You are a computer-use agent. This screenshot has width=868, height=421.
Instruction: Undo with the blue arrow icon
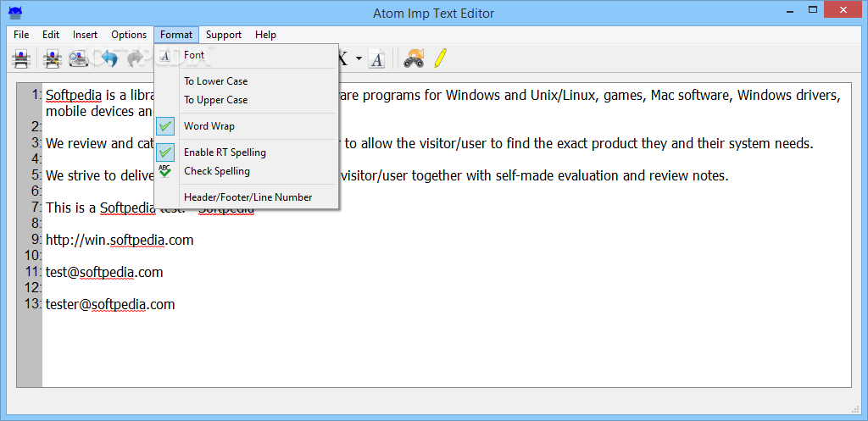click(x=109, y=58)
